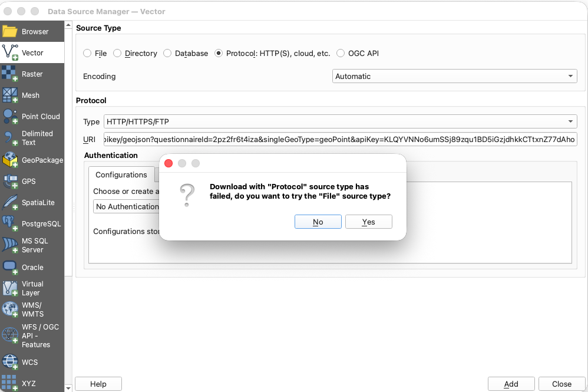Select the WFS / OGC API Features icon

click(10, 335)
